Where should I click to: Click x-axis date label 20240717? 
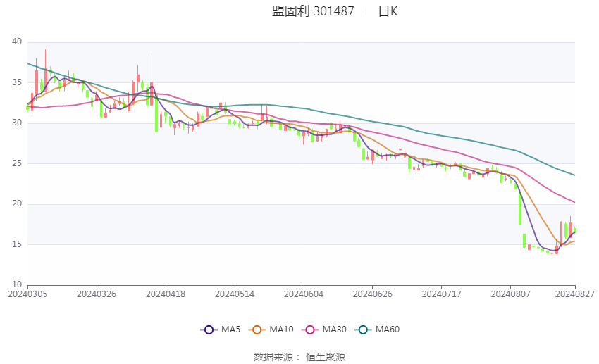coord(442,294)
